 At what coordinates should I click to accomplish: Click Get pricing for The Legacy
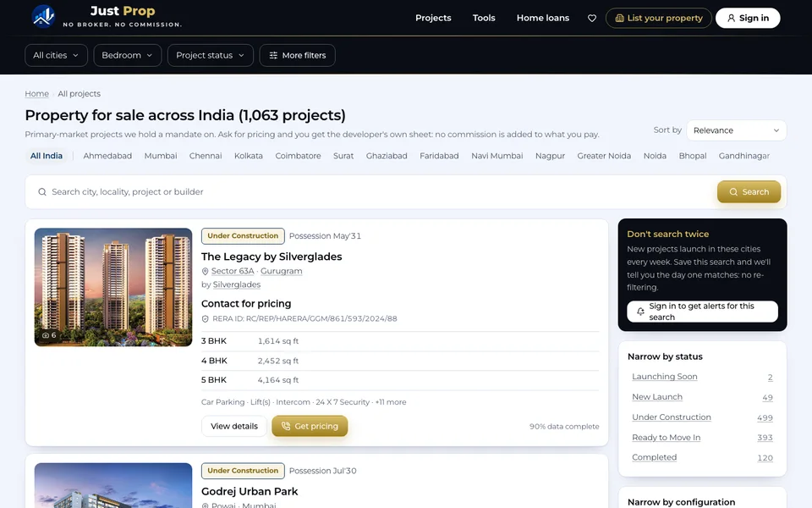click(310, 426)
